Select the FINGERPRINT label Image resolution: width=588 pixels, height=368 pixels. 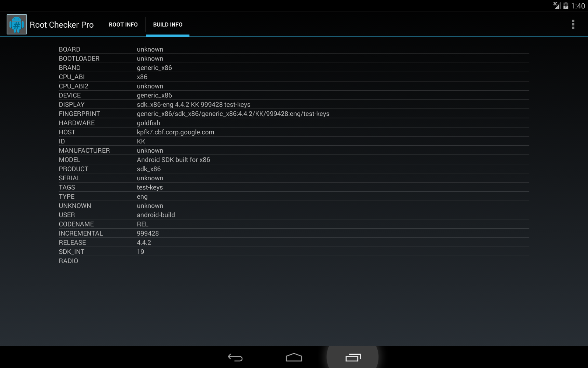coord(80,114)
